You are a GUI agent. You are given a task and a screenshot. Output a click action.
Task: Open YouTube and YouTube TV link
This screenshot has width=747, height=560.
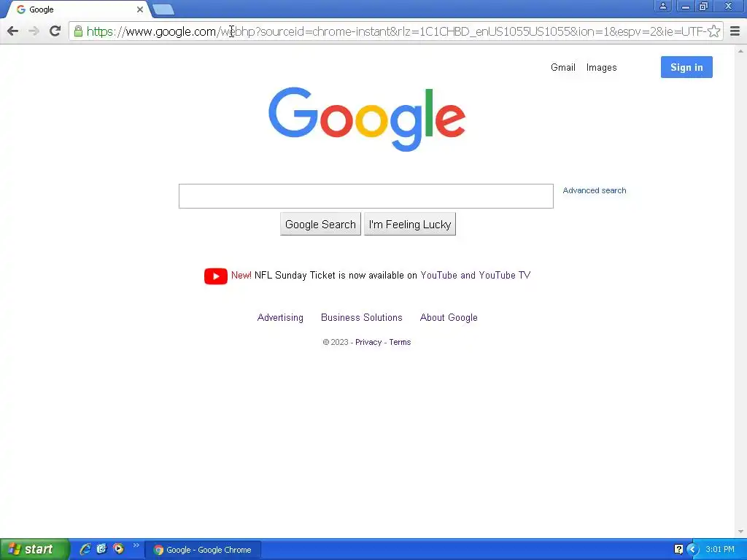point(476,275)
